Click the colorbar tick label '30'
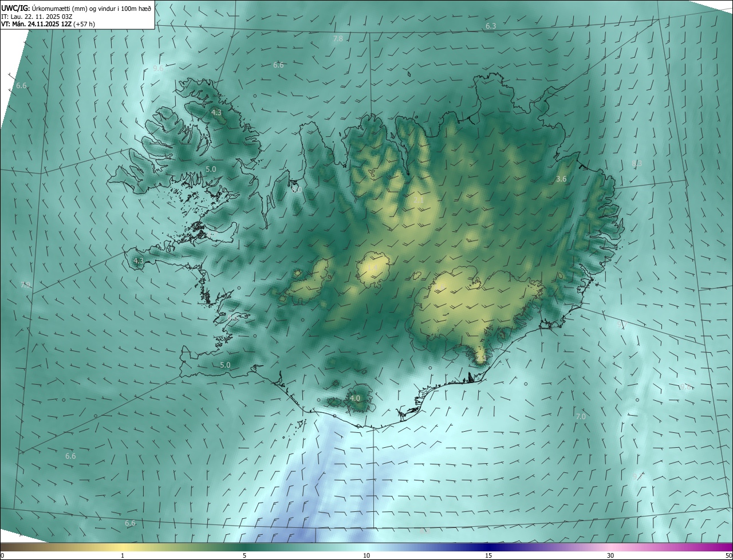 pyautogui.click(x=610, y=555)
